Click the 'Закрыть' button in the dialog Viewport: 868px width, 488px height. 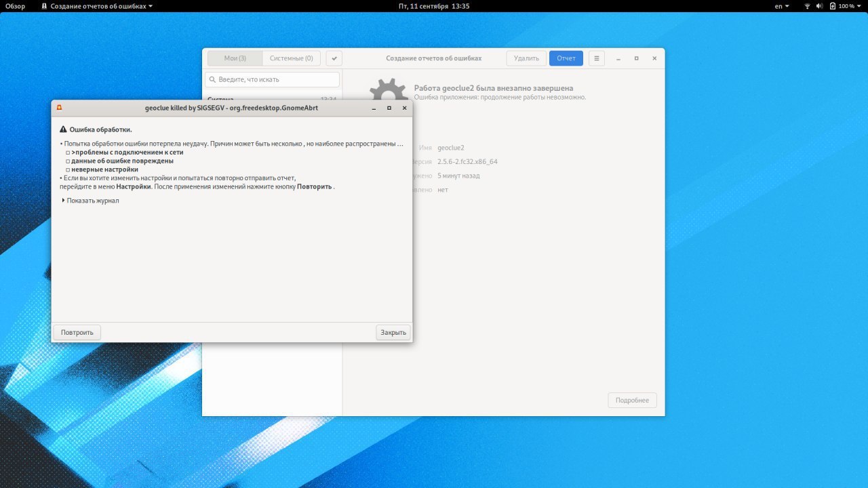393,332
